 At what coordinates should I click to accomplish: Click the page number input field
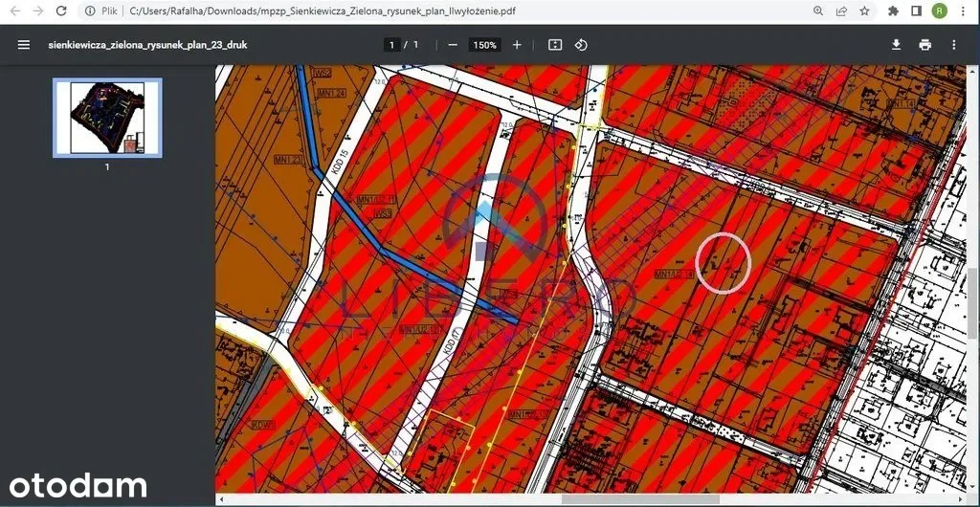[x=391, y=45]
